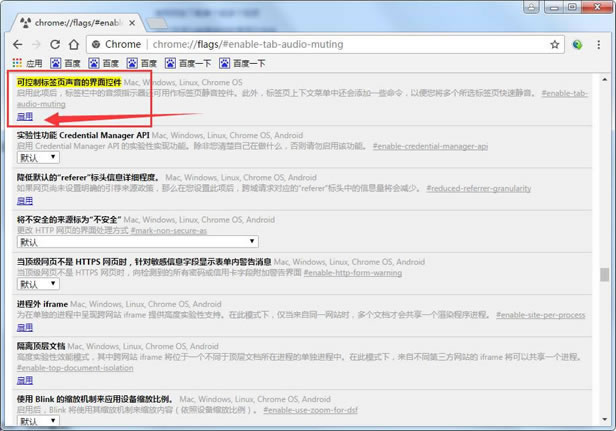Image resolution: width=616 pixels, height=431 pixels.
Task: Open a new tab
Action: [x=157, y=23]
